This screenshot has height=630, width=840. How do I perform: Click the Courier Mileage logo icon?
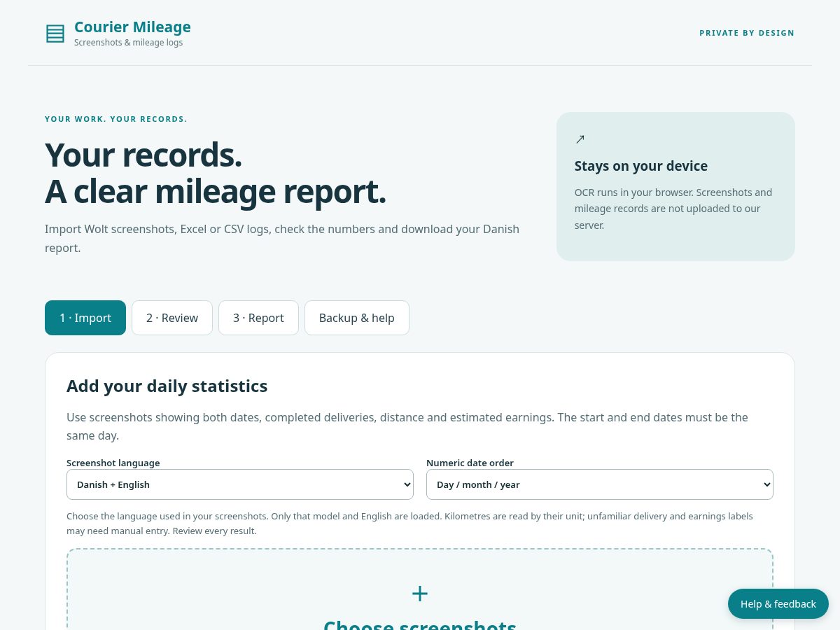pyautogui.click(x=55, y=34)
